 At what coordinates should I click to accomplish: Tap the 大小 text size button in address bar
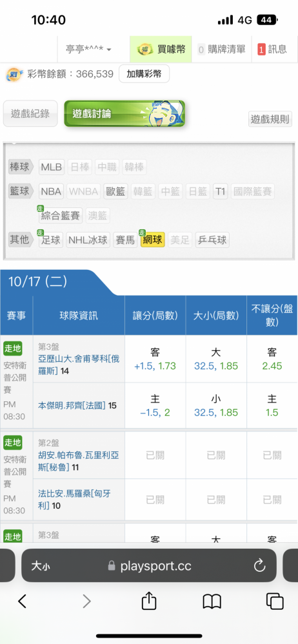coord(41,566)
